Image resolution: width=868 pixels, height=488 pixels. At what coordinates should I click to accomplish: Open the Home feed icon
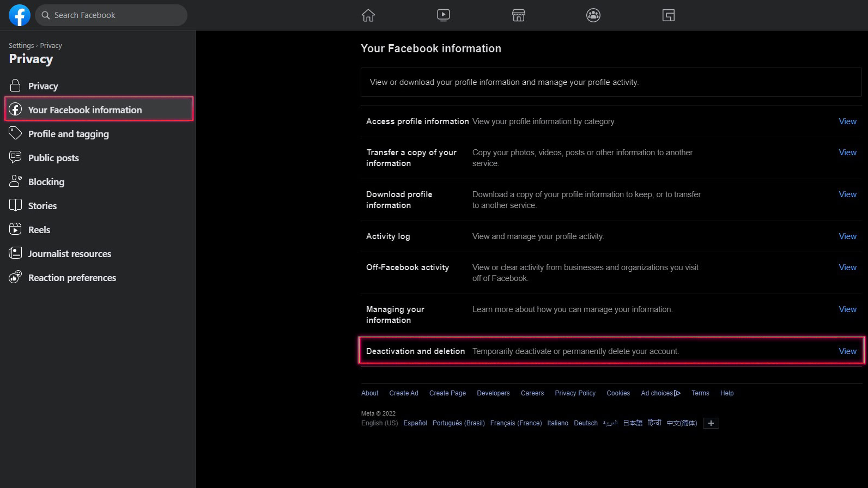(368, 15)
